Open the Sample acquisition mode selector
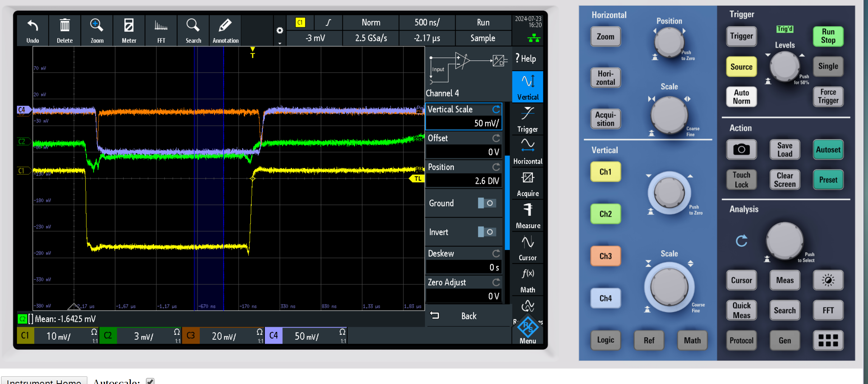Screen dimensions: 868x384 coord(483,38)
